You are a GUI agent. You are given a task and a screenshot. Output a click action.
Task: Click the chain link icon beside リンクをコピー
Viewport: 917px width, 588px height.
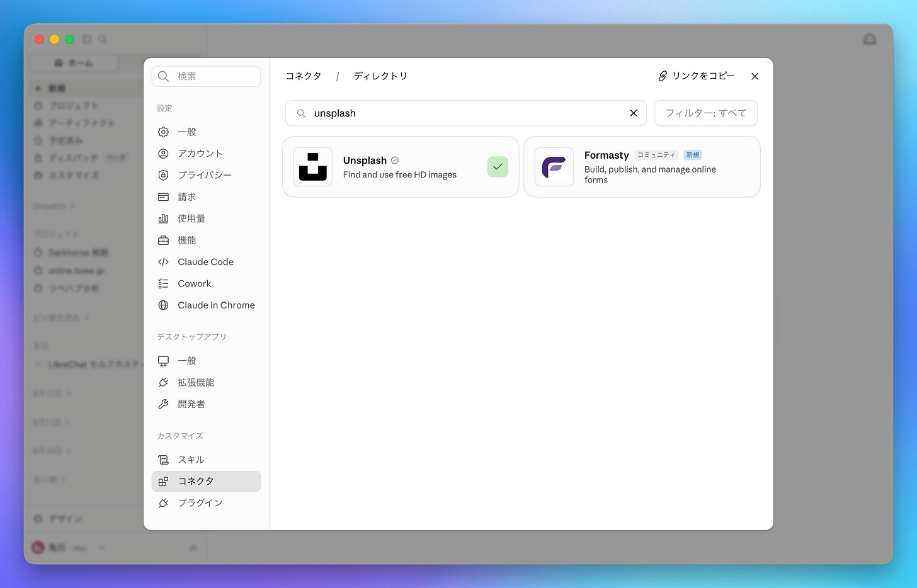(663, 76)
